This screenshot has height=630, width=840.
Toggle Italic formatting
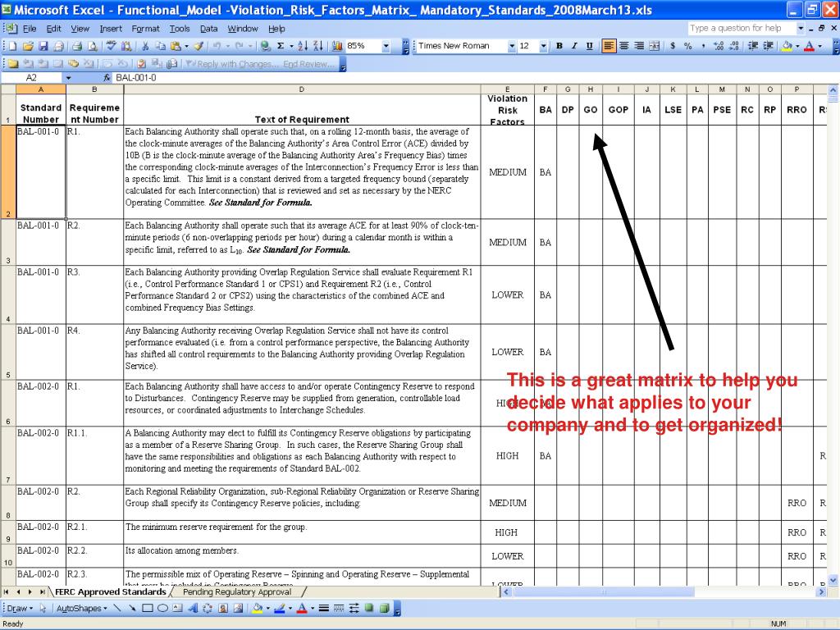(x=574, y=46)
